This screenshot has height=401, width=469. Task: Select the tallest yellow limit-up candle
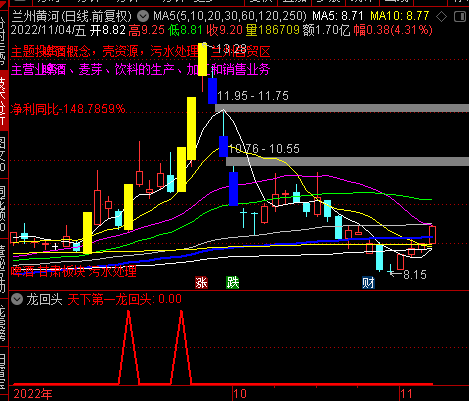pos(191,129)
